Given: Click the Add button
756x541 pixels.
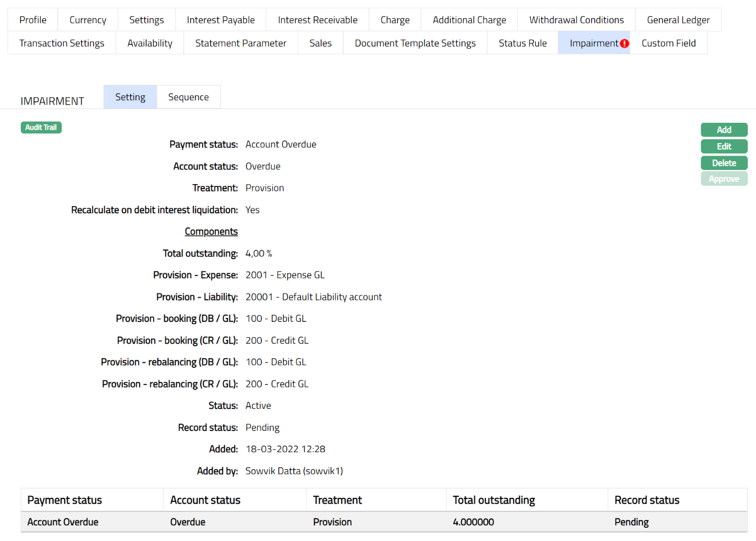Looking at the screenshot, I should pyautogui.click(x=724, y=130).
